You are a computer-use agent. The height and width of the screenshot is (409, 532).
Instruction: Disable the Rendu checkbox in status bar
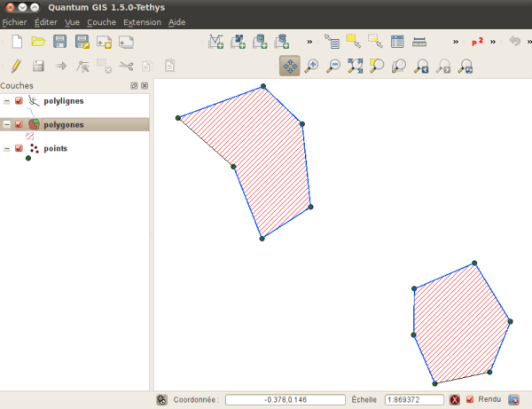(x=470, y=399)
